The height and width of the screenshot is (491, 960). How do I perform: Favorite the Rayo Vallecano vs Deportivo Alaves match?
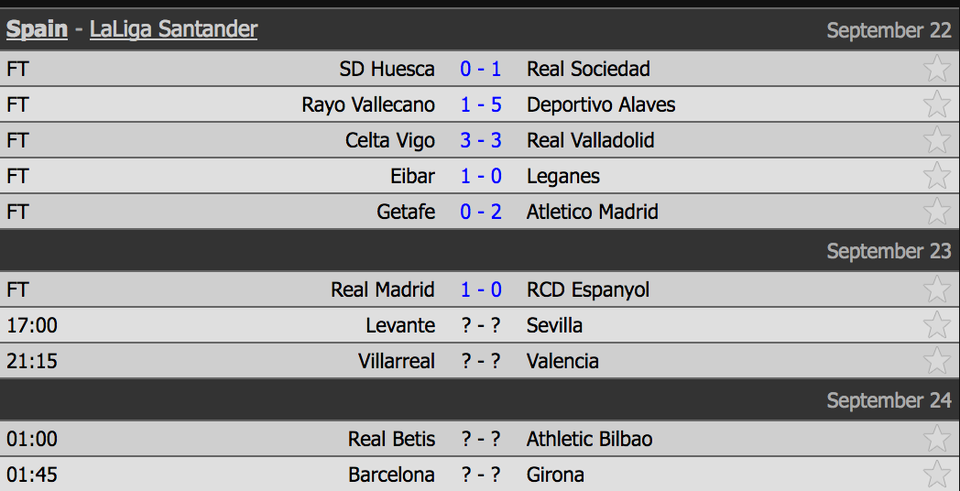937,104
